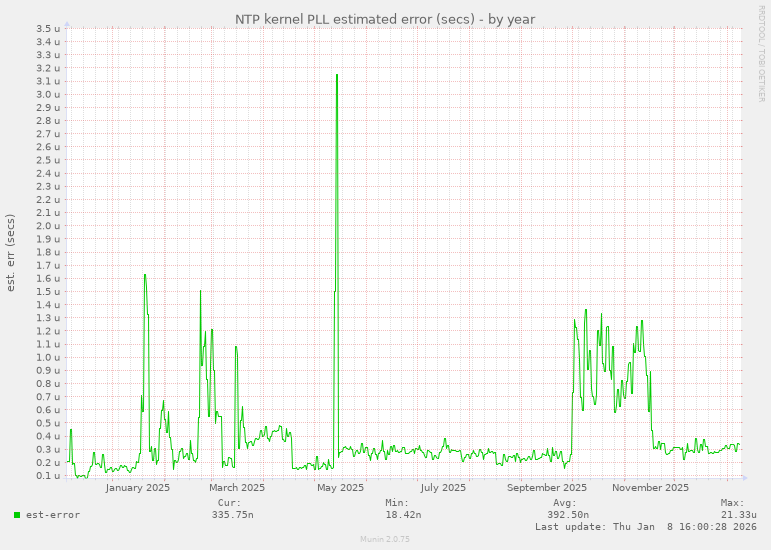771x550 pixels.
Task: Click the '3.5 u' y-axis tick label
Action: [48, 29]
